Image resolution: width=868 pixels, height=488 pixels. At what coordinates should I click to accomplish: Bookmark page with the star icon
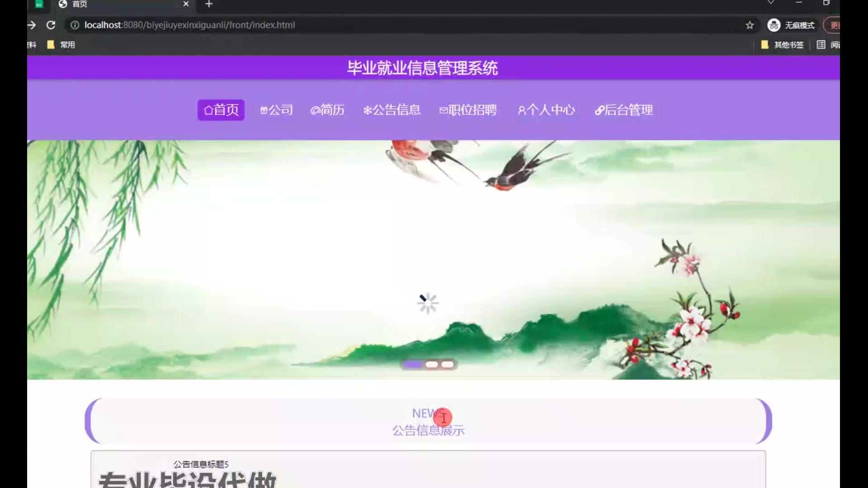pos(750,25)
